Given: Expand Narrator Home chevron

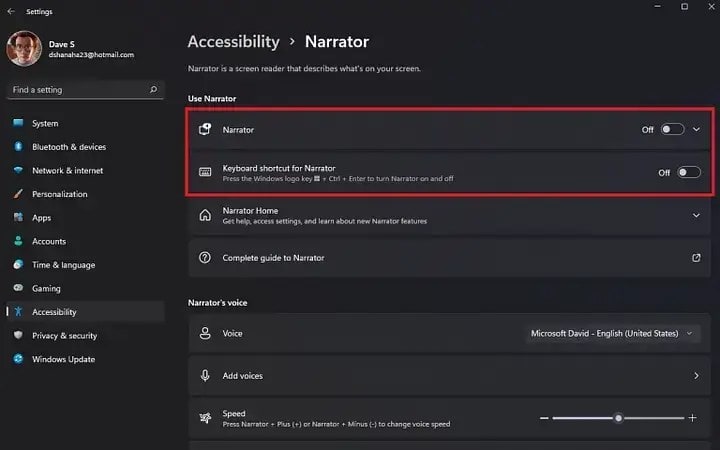Looking at the screenshot, I should tap(696, 215).
